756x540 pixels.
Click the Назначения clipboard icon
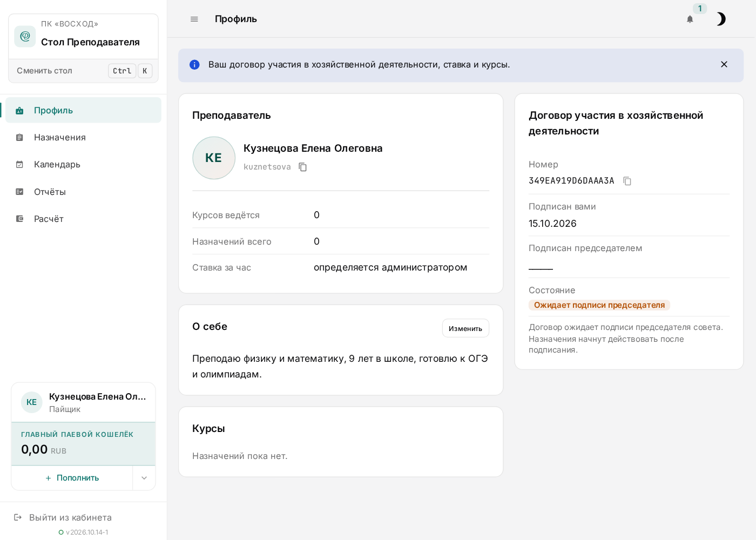[19, 138]
